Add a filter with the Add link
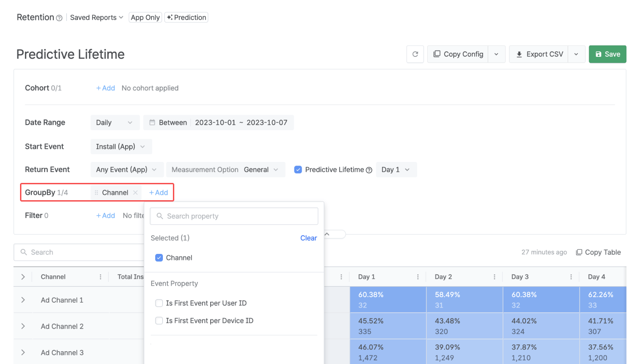637x364 pixels. [x=106, y=216]
